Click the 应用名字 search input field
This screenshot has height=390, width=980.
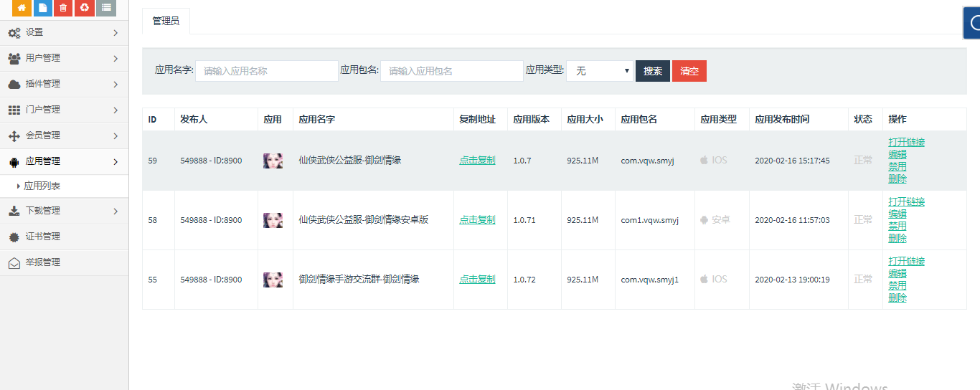coord(266,71)
